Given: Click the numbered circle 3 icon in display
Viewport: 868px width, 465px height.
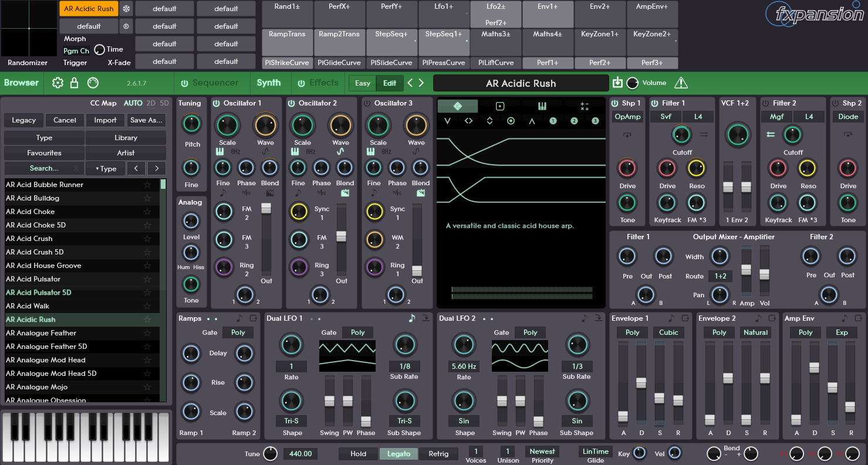Looking at the screenshot, I should [x=595, y=121].
